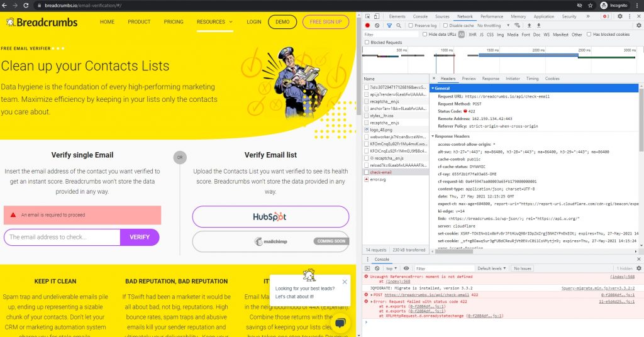
Task: Create a live expression with eye icon
Action: pos(406,268)
